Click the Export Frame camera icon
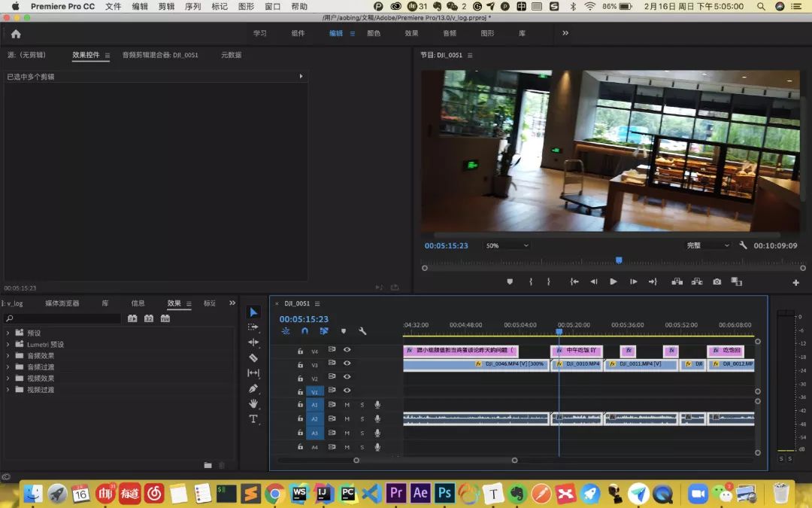This screenshot has height=508, width=812. pyautogui.click(x=717, y=281)
